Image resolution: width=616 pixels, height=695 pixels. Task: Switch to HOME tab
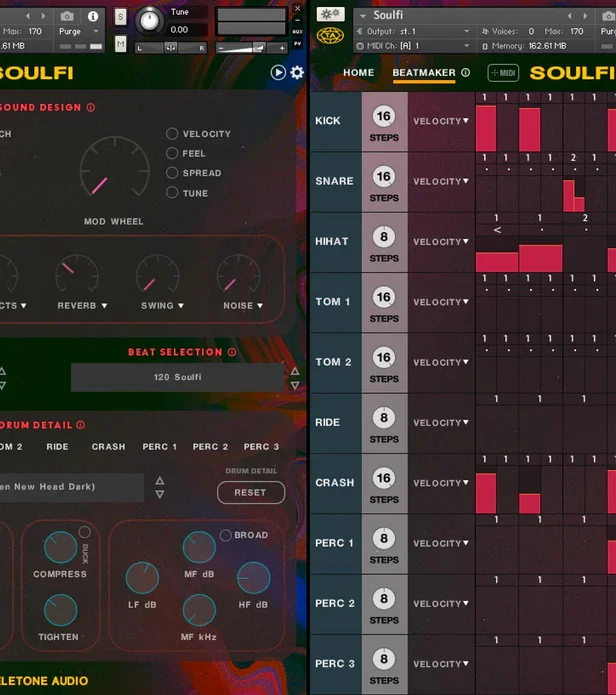(358, 72)
